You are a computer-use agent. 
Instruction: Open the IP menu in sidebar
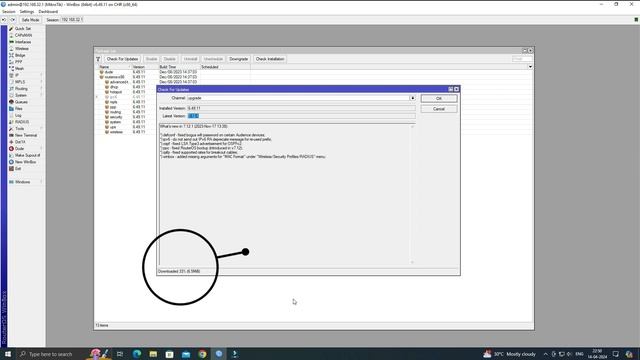point(17,75)
